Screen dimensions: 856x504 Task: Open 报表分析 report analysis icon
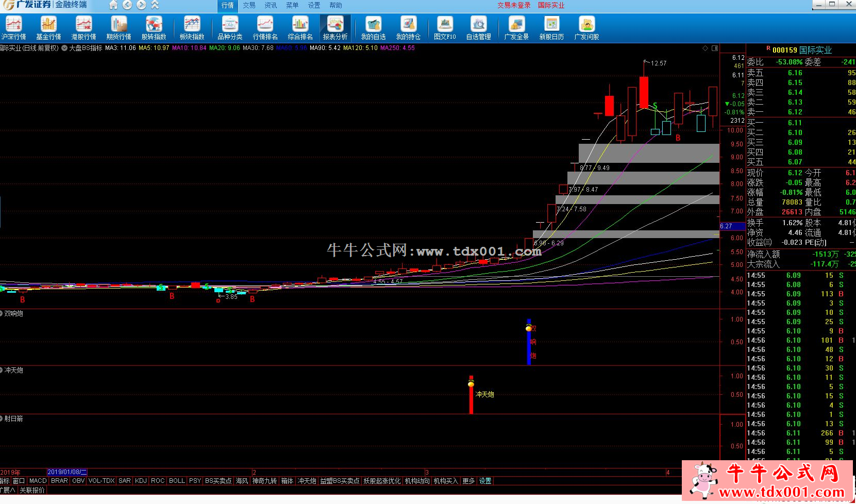(x=335, y=28)
